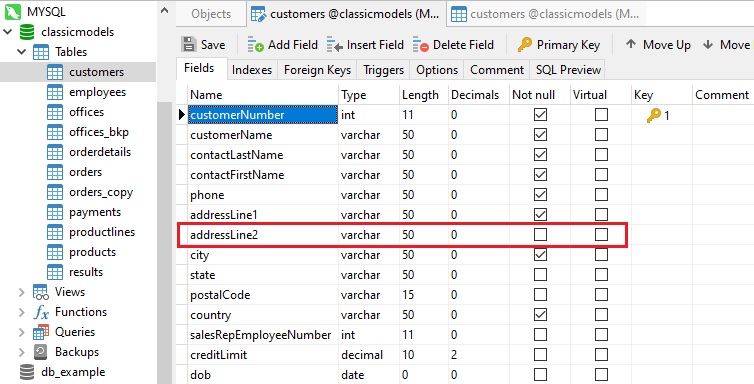Click the Move Up arrow icon
The image size is (754, 384).
[x=631, y=44]
